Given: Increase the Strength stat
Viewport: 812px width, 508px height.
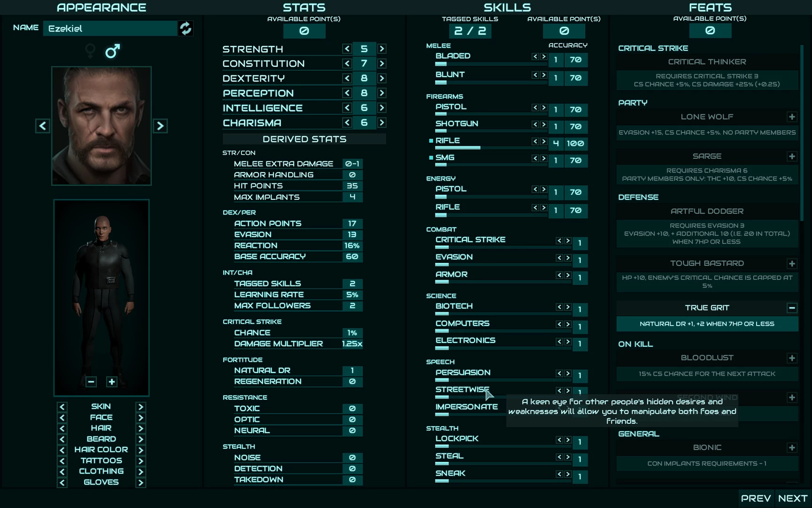Looking at the screenshot, I should [382, 49].
